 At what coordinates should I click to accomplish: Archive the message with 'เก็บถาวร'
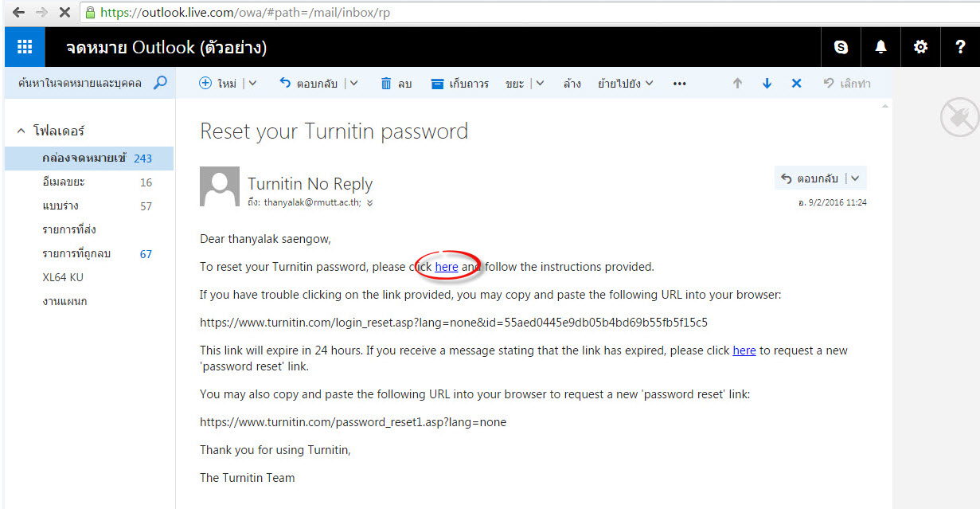coord(459,83)
